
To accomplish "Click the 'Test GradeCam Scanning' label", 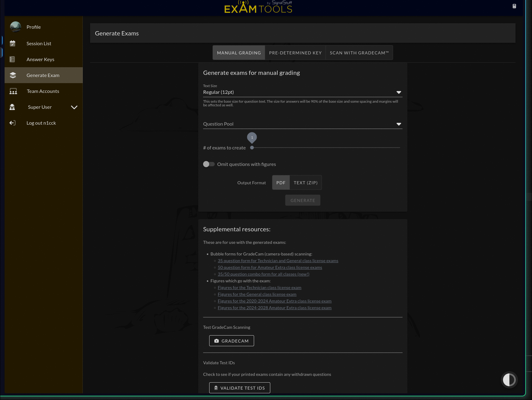I will click(x=227, y=327).
